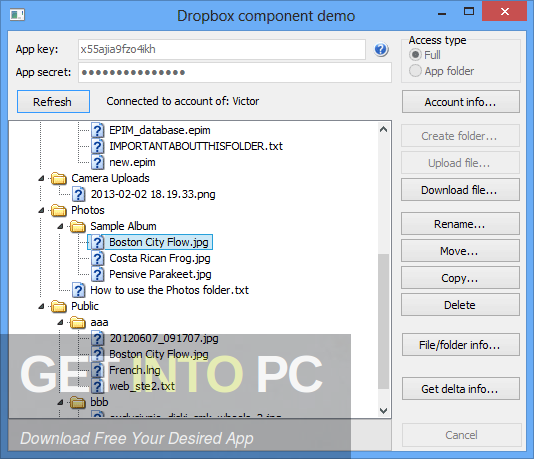Image resolution: width=534 pixels, height=459 pixels.
Task: Click into the App key input field
Action: (x=222, y=49)
